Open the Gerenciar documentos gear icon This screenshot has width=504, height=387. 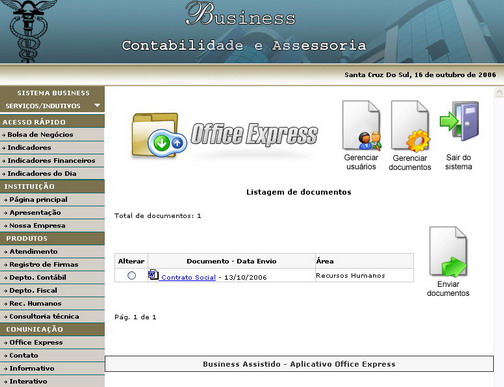point(410,126)
